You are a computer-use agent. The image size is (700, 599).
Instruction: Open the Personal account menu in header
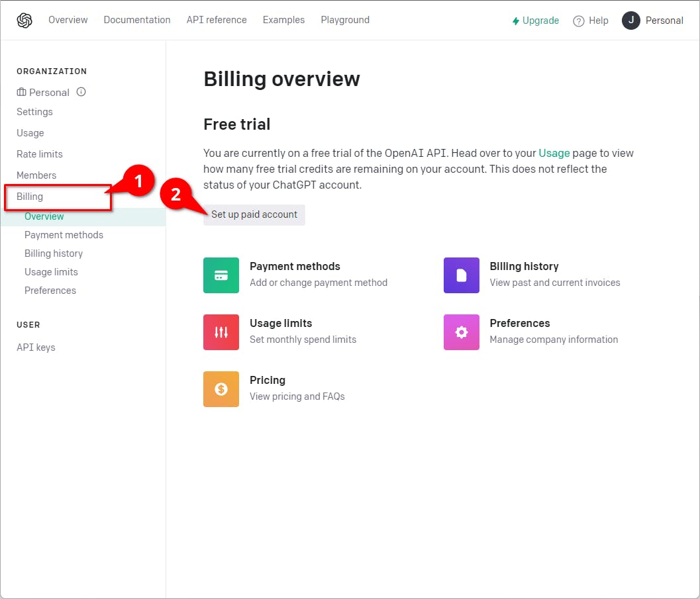coord(652,21)
